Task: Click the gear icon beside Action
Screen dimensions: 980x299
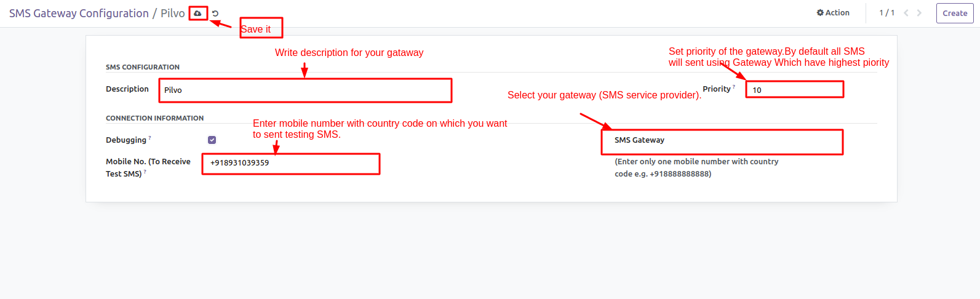Action: [x=820, y=13]
